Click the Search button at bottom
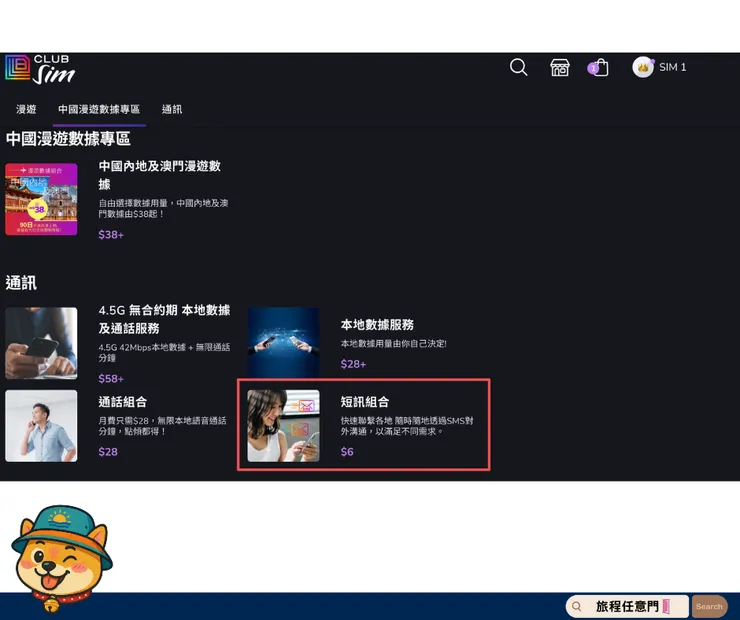 (709, 606)
